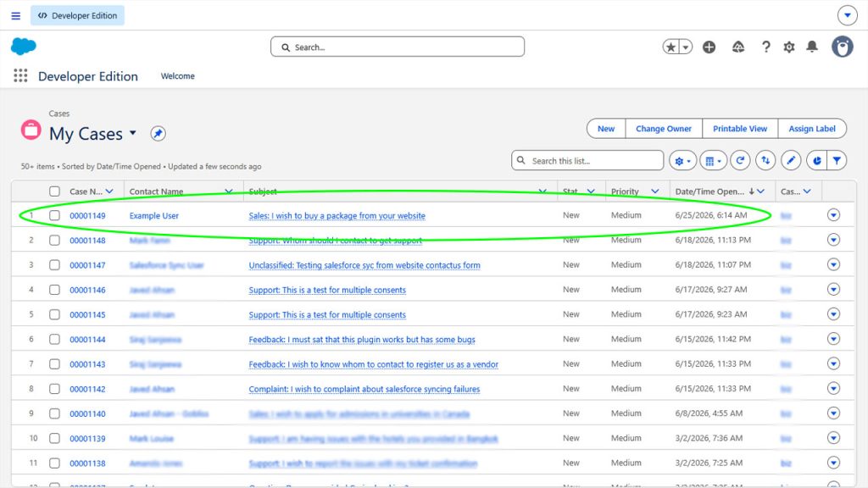Open 'Feedback: I must sat that this plugin' link
This screenshot has width=868, height=488.
(x=361, y=339)
